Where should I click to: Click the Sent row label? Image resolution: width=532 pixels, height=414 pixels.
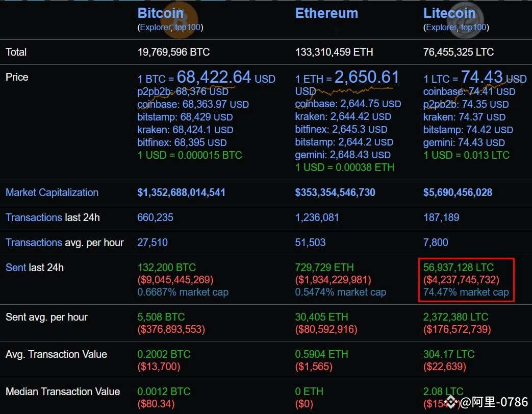pyautogui.click(x=15, y=267)
